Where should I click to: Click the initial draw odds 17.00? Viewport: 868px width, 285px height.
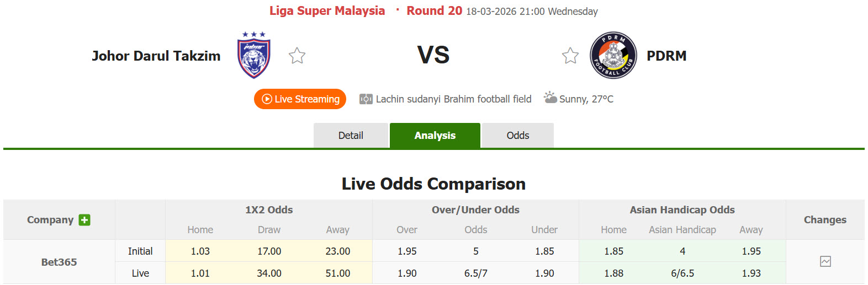pyautogui.click(x=269, y=251)
